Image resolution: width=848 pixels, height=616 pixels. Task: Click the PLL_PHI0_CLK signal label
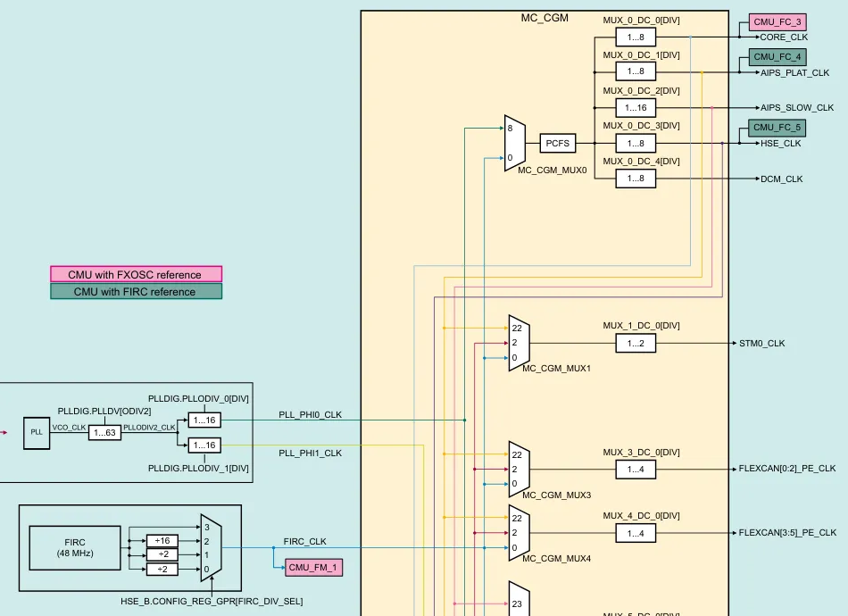pos(311,415)
